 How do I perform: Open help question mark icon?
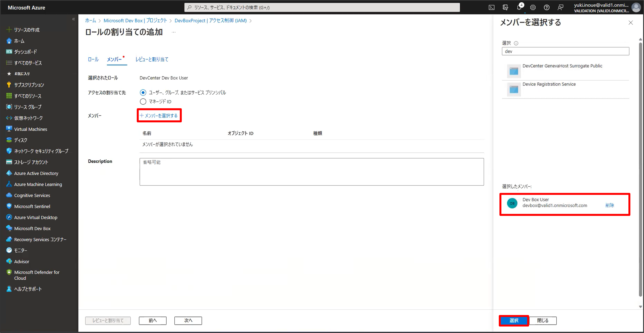(x=546, y=8)
